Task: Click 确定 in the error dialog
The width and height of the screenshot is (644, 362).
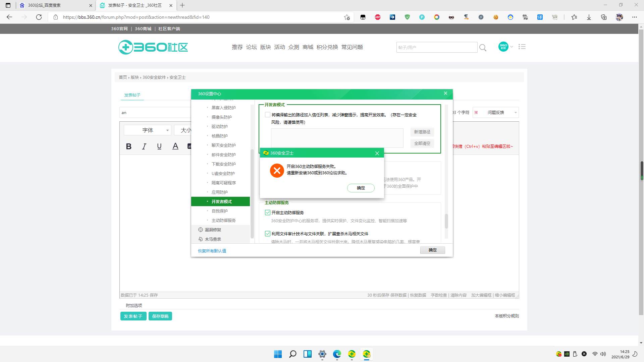Action: point(361,188)
